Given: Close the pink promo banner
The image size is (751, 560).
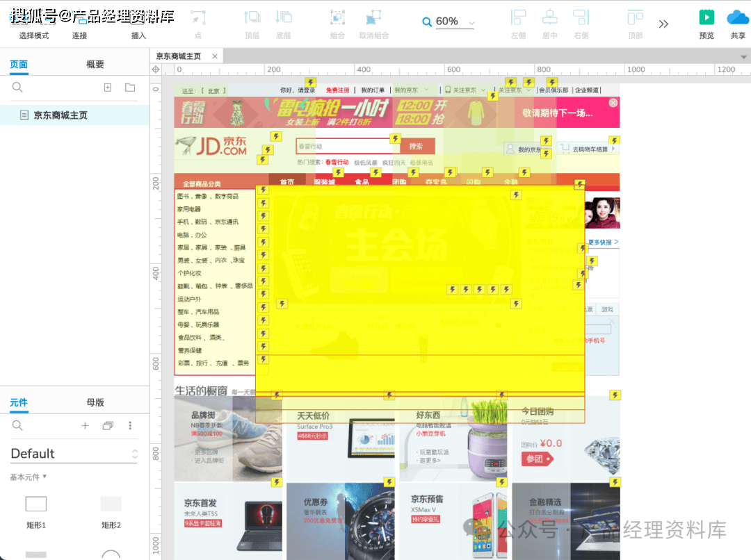Looking at the screenshot, I should pos(613,103).
